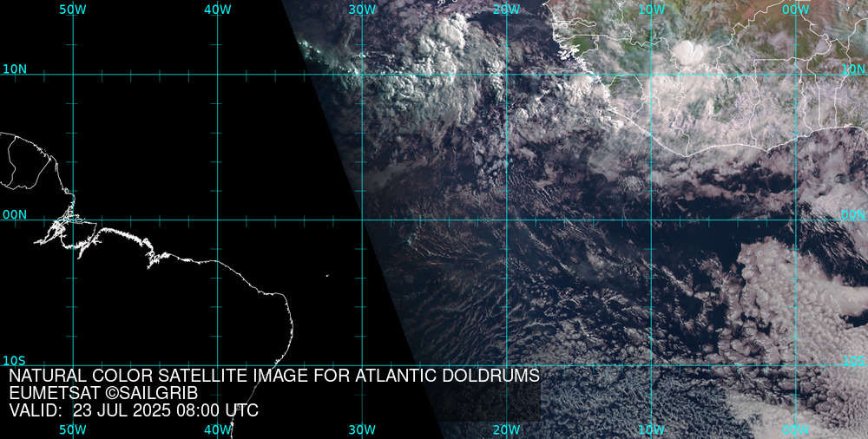Click the 00W longitude label along the top edge
Image resolution: width=868 pixels, height=439 pixels.
[795, 10]
